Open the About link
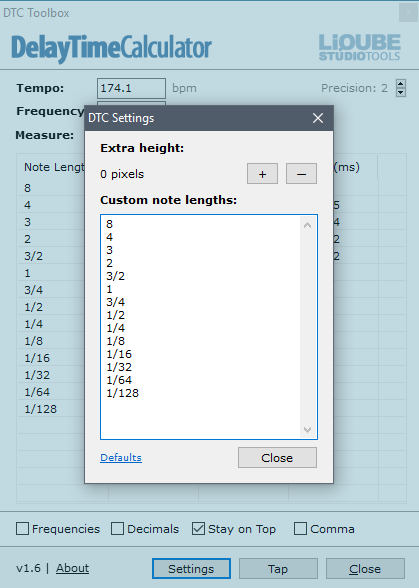 click(x=72, y=568)
